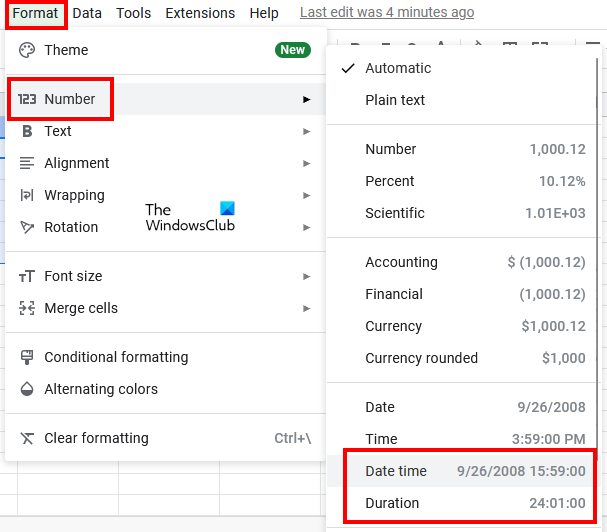Viewport: 607px width, 532px height.
Task: Click the Alternating colors droplet icon
Action: [x=27, y=389]
